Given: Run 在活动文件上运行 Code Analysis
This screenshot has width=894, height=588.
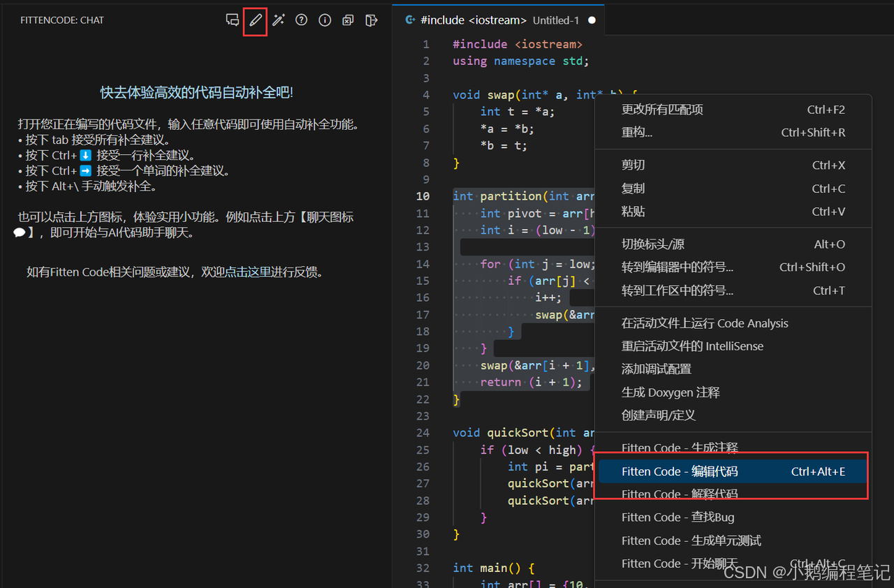Looking at the screenshot, I should tap(733, 323).
